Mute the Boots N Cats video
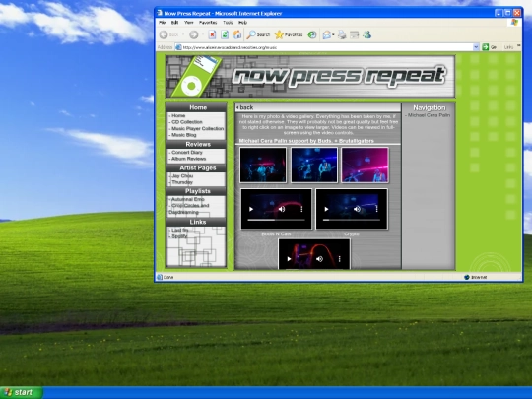The height and width of the screenshot is (399, 532). [282, 209]
